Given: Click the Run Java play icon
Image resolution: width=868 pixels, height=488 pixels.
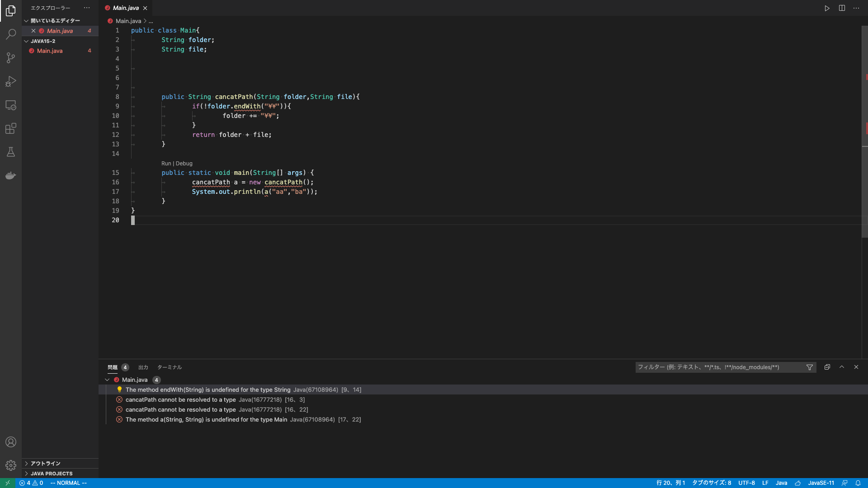Looking at the screenshot, I should [x=827, y=8].
